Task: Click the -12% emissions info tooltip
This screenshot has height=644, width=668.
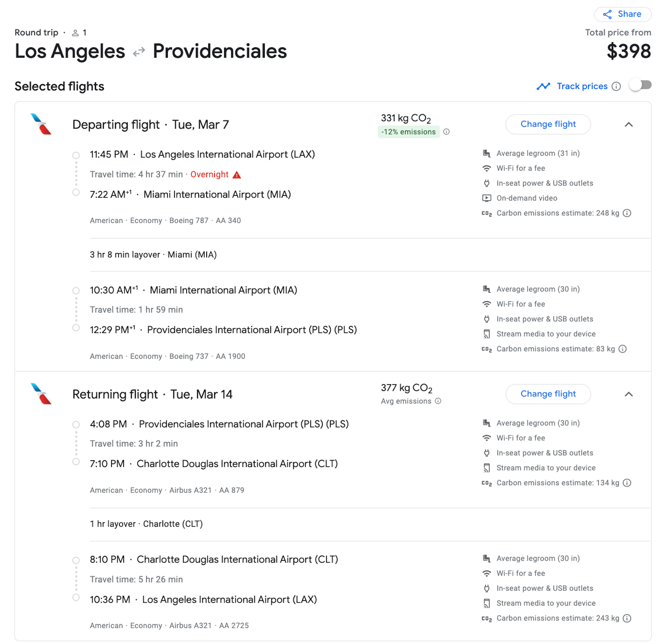Action: [x=447, y=132]
